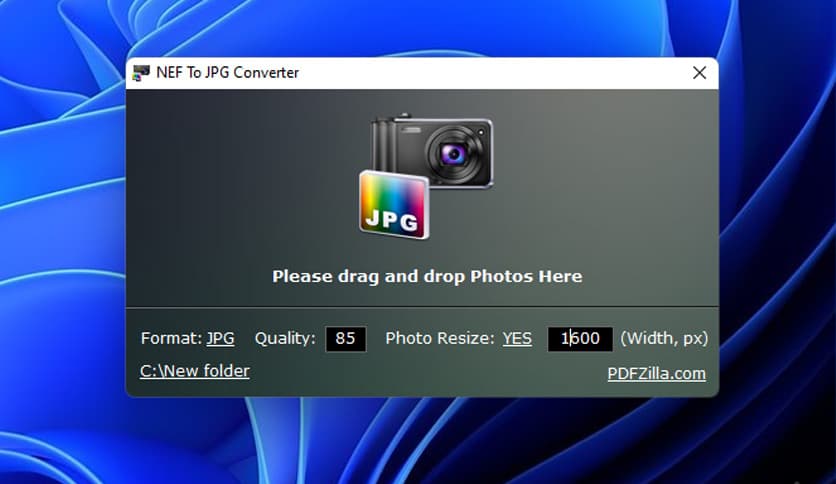
Task: Click the "NEF To JPG Converter" window title
Action: [227, 73]
